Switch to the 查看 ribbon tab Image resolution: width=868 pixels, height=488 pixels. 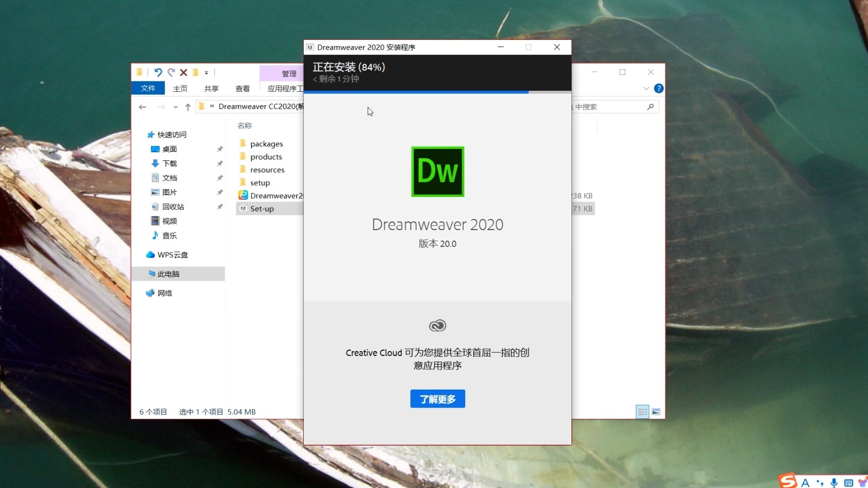click(243, 89)
